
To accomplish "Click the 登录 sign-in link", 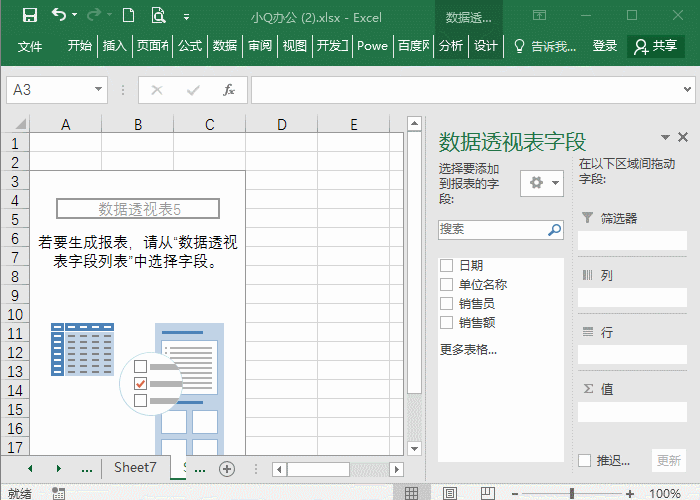I will click(604, 46).
